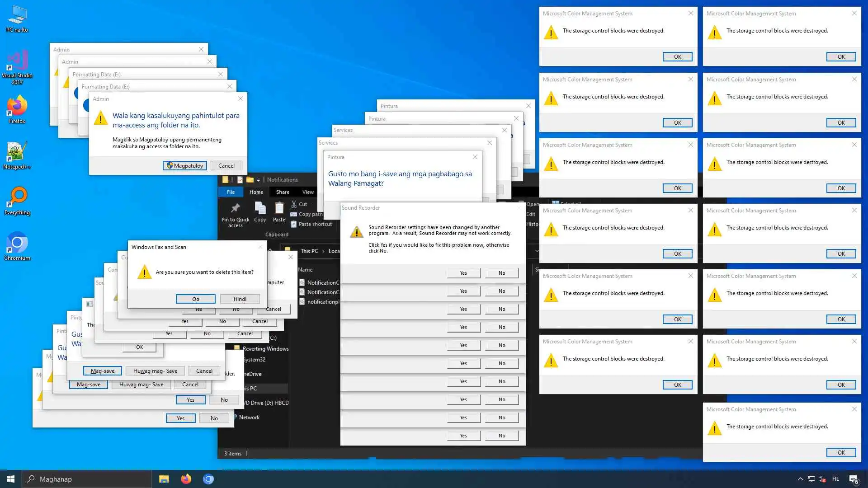Open Firefox from the taskbar
The image size is (868, 488).
tap(186, 479)
